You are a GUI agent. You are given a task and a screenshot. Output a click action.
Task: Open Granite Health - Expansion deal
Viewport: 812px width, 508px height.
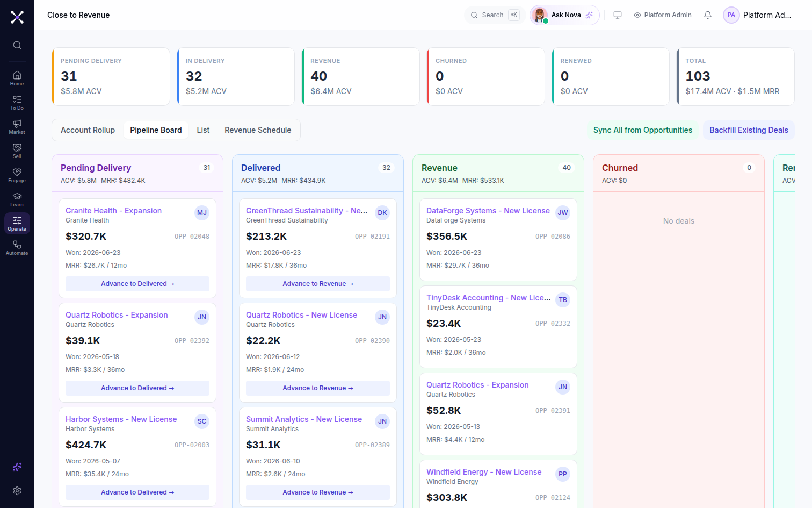point(113,211)
